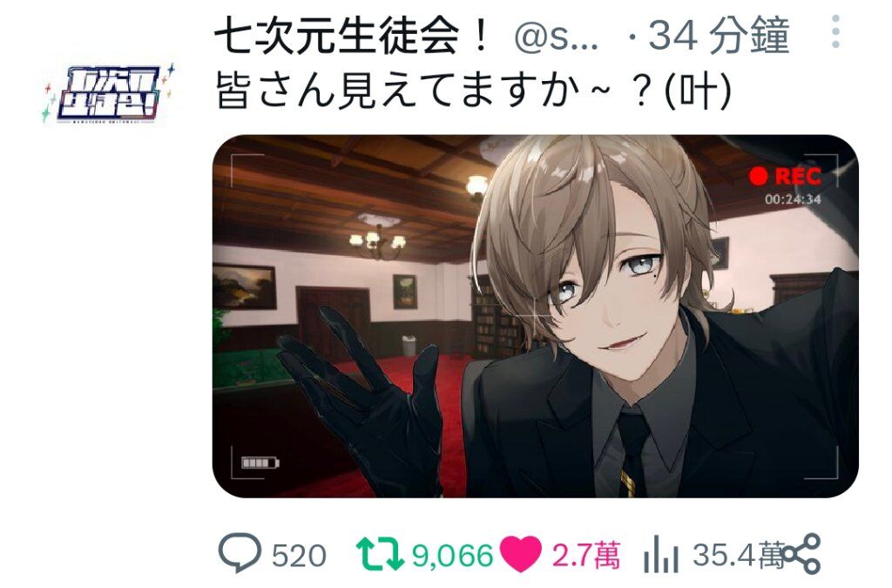Click the 35.4萬 view count
Viewport: 892px width, 588px height.
coord(738,554)
